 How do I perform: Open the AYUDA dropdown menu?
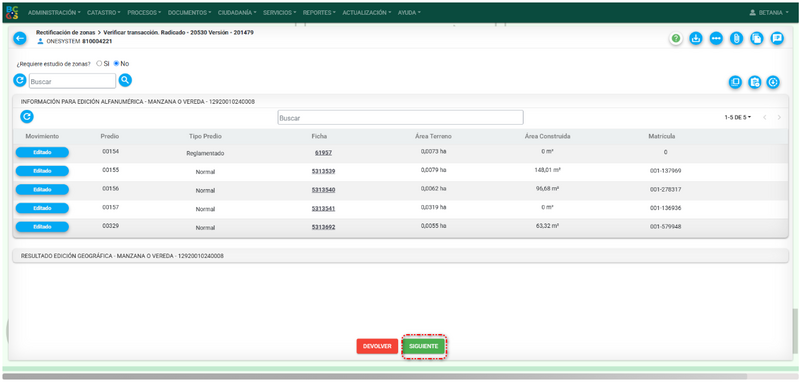coord(409,13)
